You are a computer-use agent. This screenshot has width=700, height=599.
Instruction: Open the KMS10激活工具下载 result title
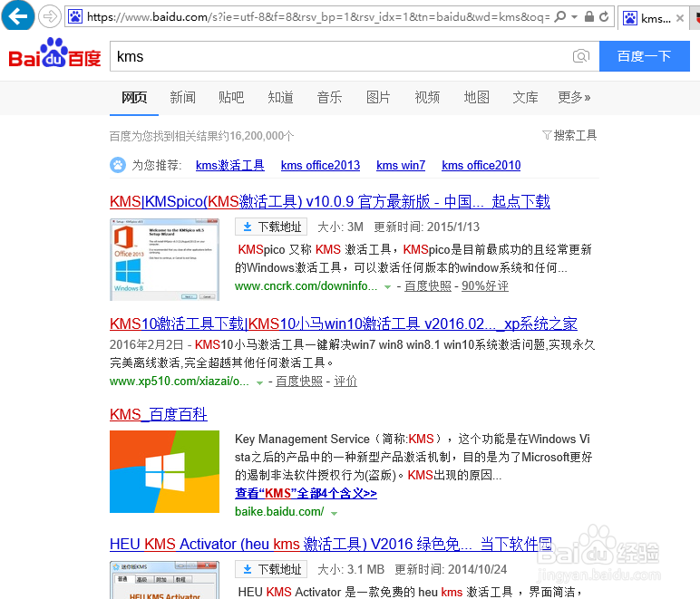(344, 324)
